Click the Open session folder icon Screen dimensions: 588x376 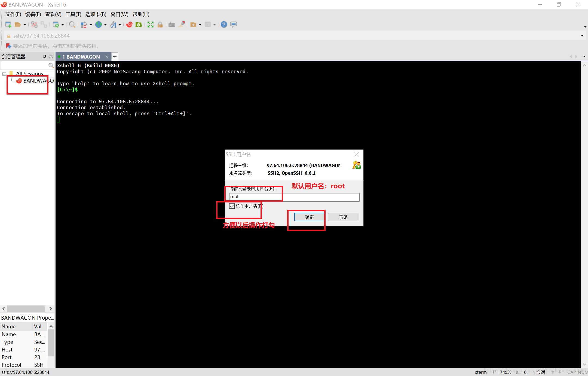(18, 25)
